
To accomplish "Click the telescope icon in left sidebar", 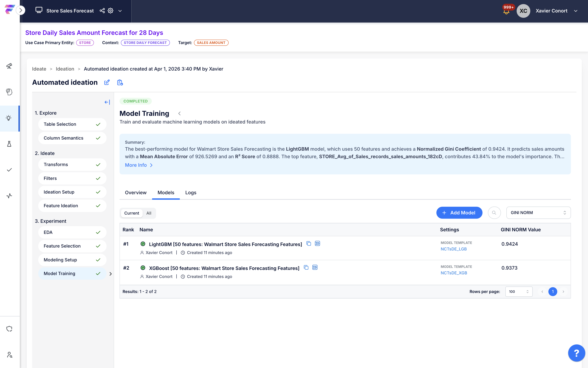I will pos(9,66).
